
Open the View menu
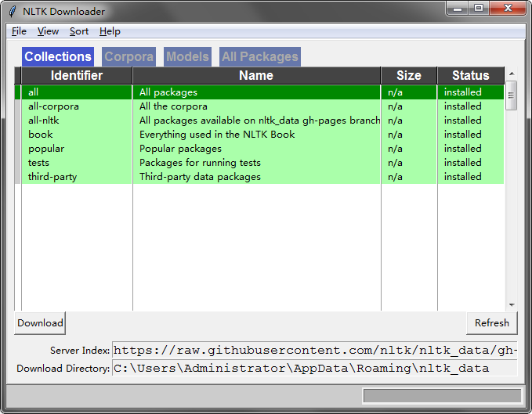coord(48,31)
